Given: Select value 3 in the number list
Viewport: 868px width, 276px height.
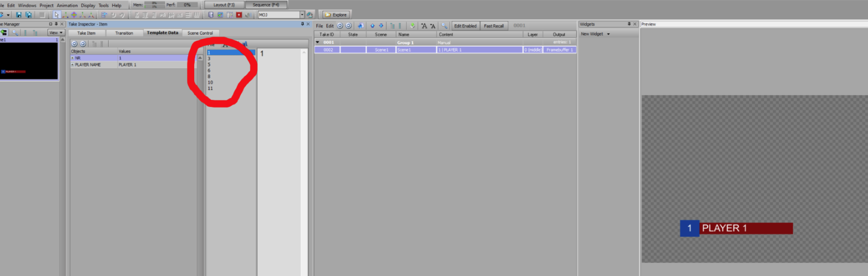Looking at the screenshot, I should (x=231, y=59).
